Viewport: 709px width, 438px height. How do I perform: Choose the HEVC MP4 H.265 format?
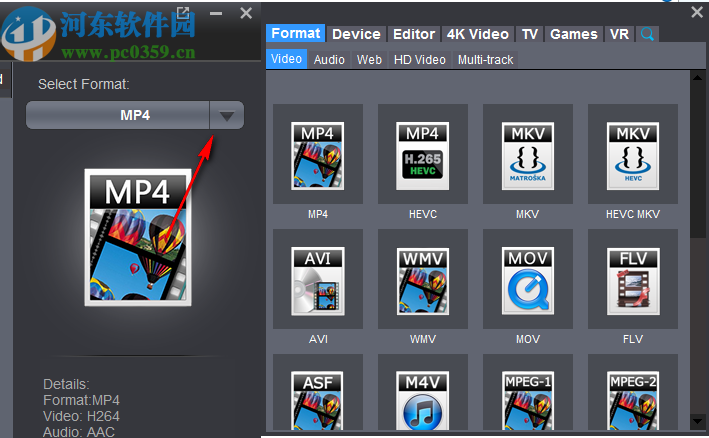tap(422, 155)
